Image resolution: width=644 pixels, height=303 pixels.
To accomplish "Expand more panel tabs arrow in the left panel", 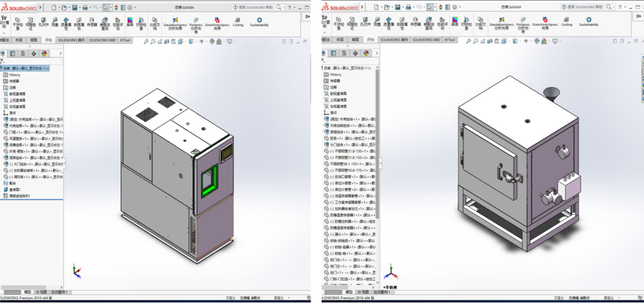I will tap(61, 54).
